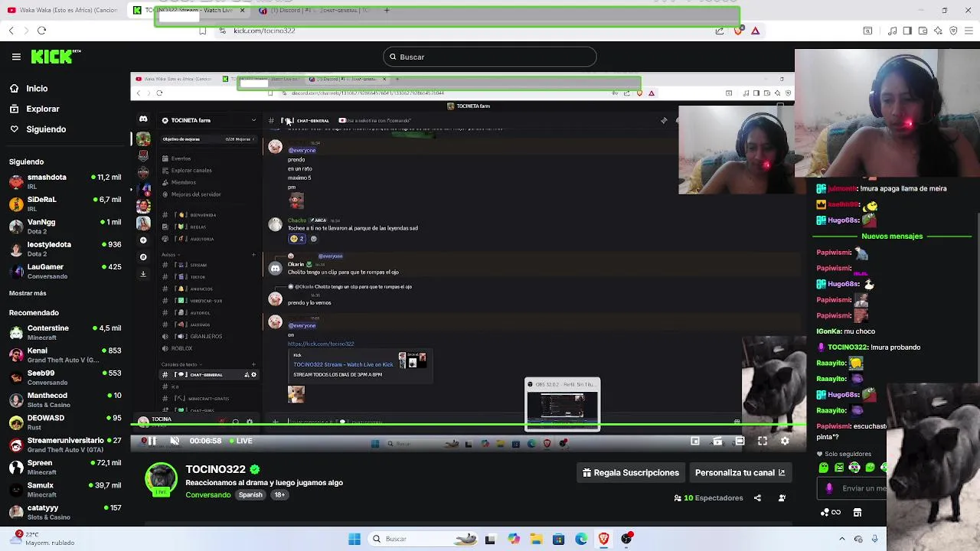
Task: Pause the live stream player
Action: click(152, 441)
